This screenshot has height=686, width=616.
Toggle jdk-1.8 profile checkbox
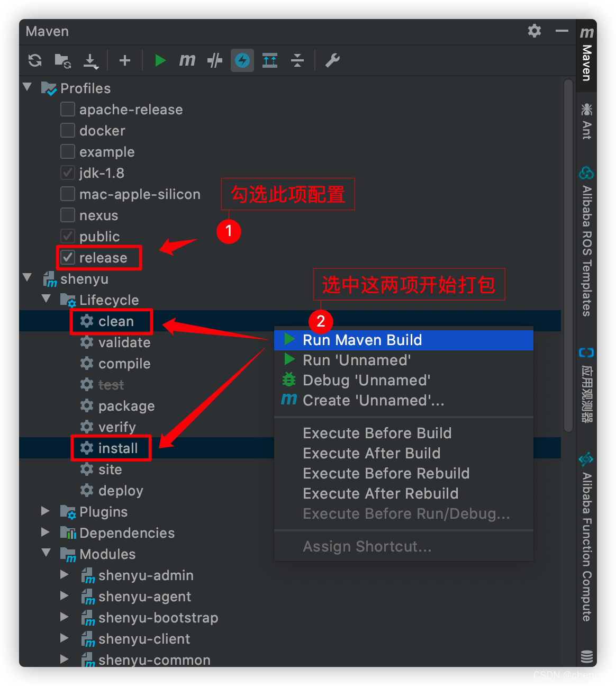tap(68, 173)
